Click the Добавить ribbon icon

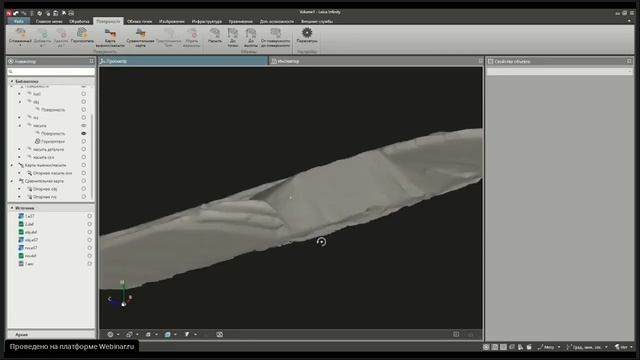pos(42,37)
